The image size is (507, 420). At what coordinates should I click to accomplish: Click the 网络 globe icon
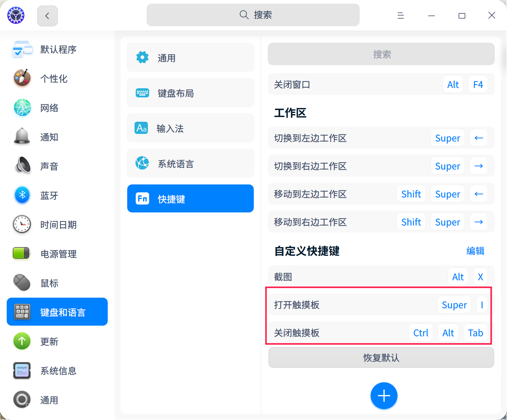pos(22,108)
